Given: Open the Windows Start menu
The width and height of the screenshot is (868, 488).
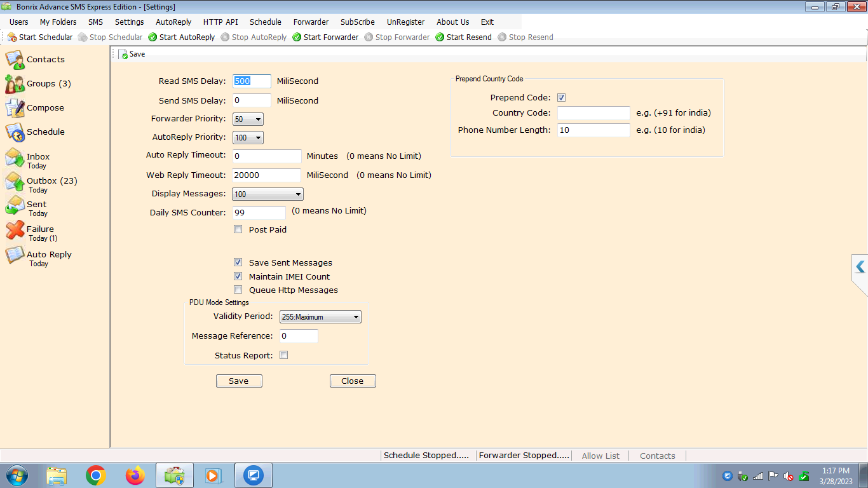Looking at the screenshot, I should [x=17, y=475].
